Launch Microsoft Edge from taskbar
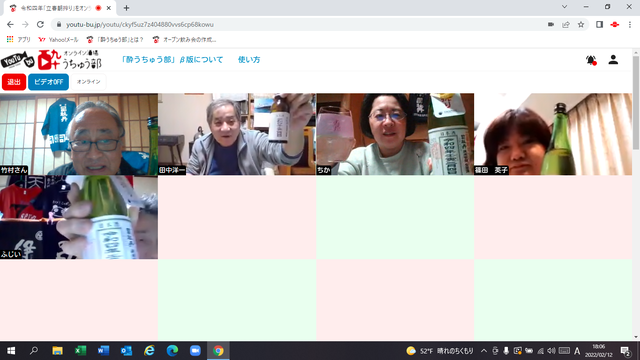640x360 pixels. (x=172, y=351)
